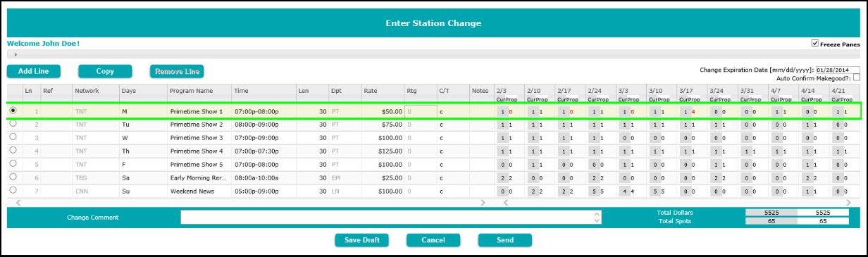Screen dimensions: 868x257
Task: Click the $125.00 rate cell
Action: [390, 151]
